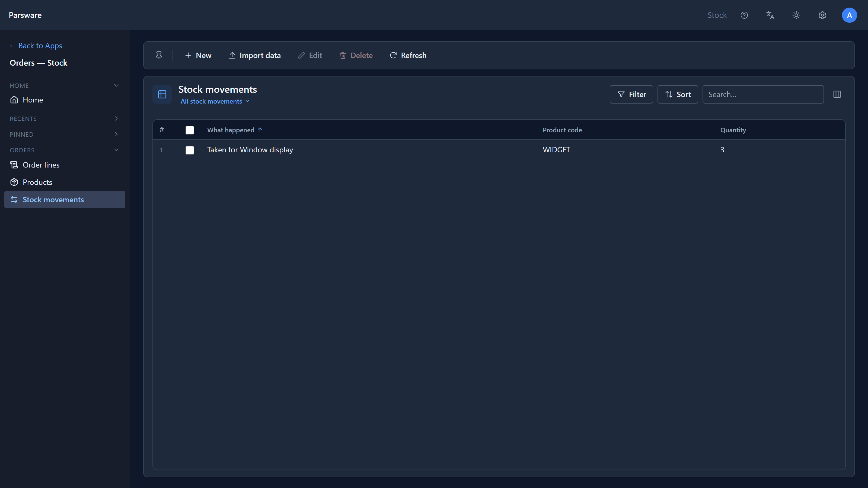Click the table view icon beside Stock movements title
Image resolution: width=868 pixels, height=488 pixels.
point(162,94)
